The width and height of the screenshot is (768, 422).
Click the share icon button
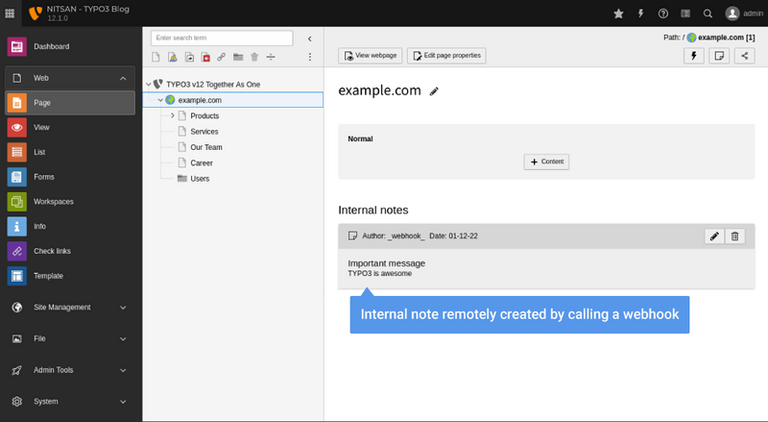coord(744,56)
